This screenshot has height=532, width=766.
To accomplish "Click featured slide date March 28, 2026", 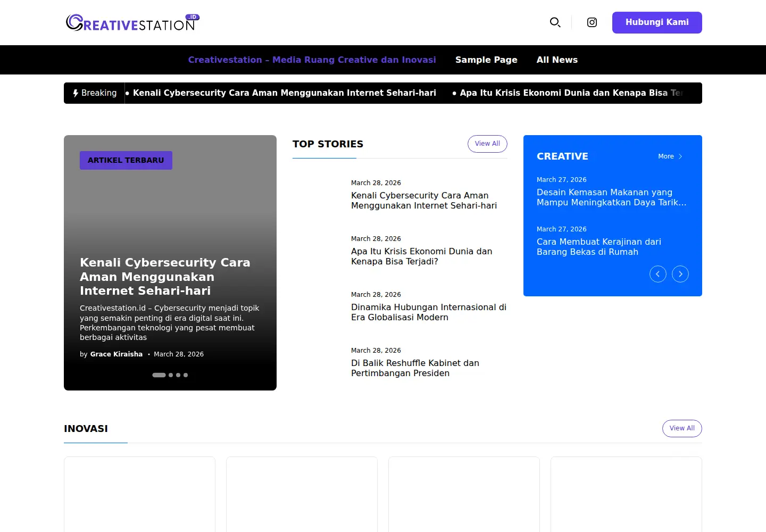I will [x=179, y=354].
